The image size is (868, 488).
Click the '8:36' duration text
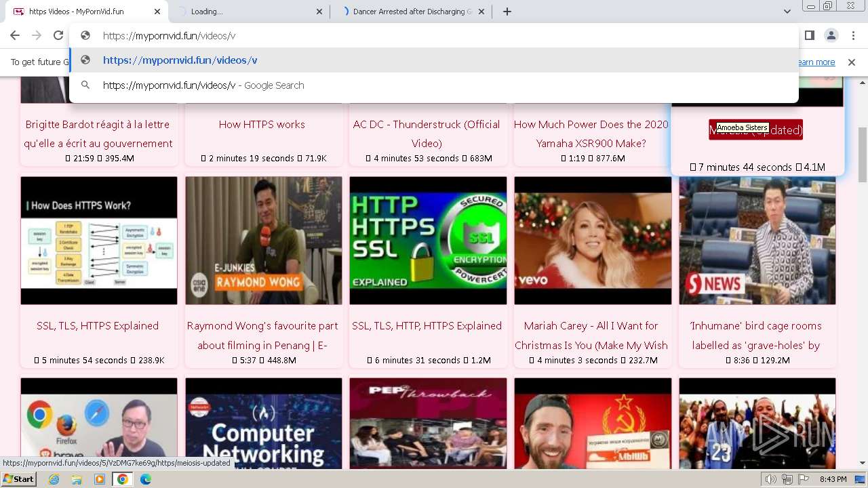coord(742,361)
